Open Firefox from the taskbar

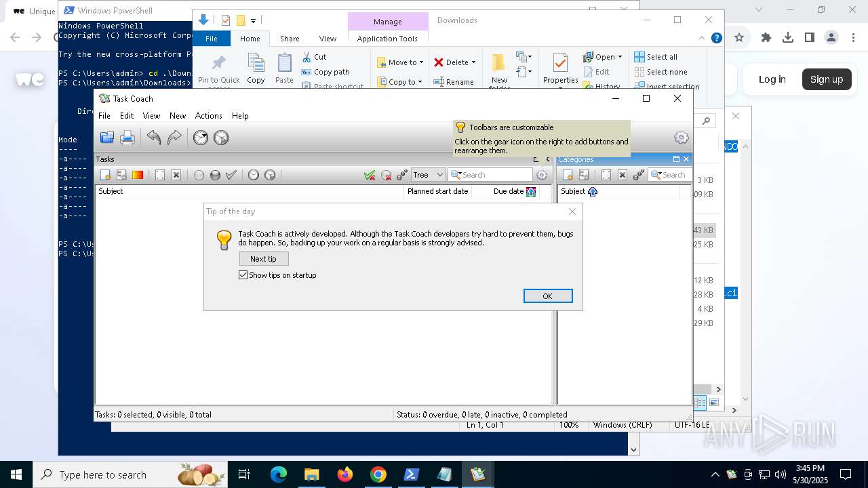tap(345, 474)
